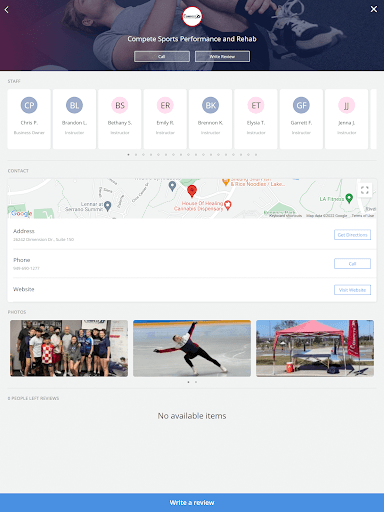
Task: Toggle fullscreen view of the map
Action: pos(365,190)
